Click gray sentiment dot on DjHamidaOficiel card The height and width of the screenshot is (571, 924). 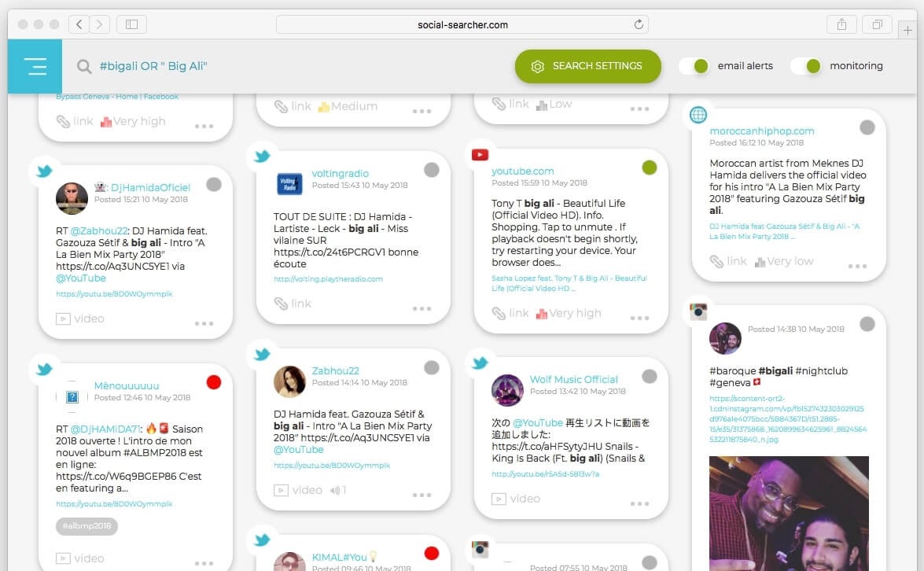214,185
